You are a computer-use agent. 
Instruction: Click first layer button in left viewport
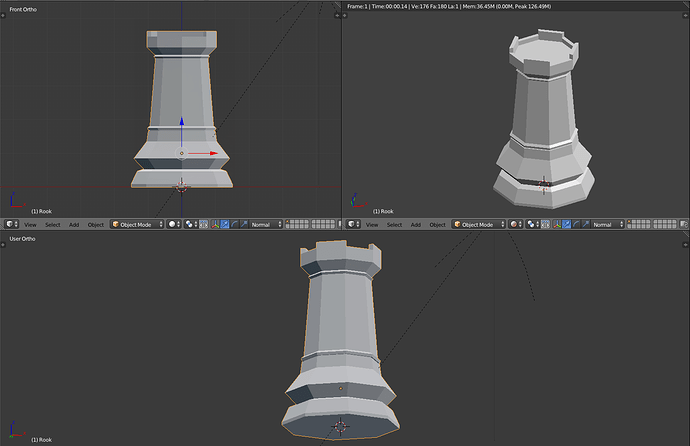tap(288, 222)
